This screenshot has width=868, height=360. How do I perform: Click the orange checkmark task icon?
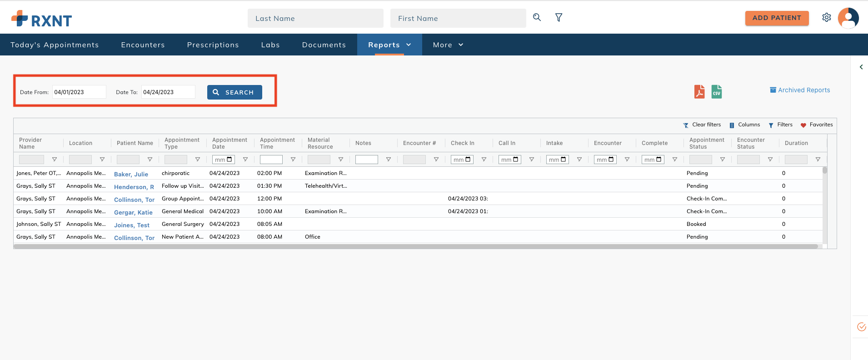(x=861, y=327)
